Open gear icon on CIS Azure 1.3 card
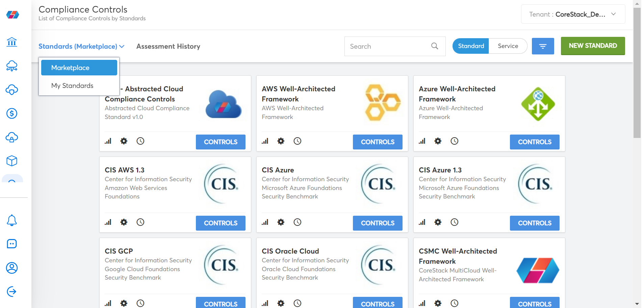This screenshot has width=644, height=308. click(x=438, y=222)
